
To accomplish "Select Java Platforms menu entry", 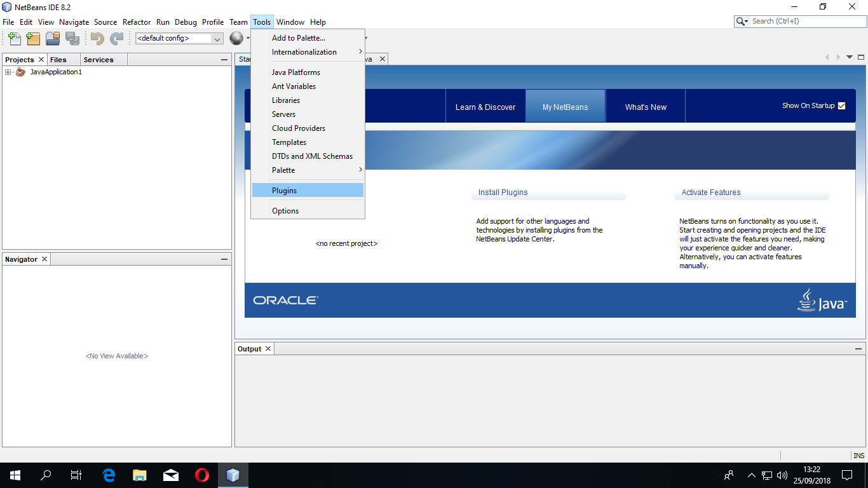I will 308,72.
